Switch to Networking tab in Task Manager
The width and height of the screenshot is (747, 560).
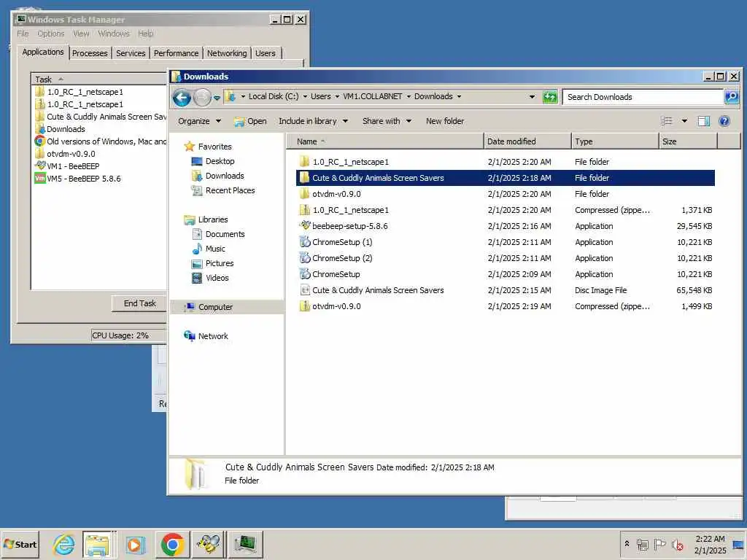tap(227, 53)
